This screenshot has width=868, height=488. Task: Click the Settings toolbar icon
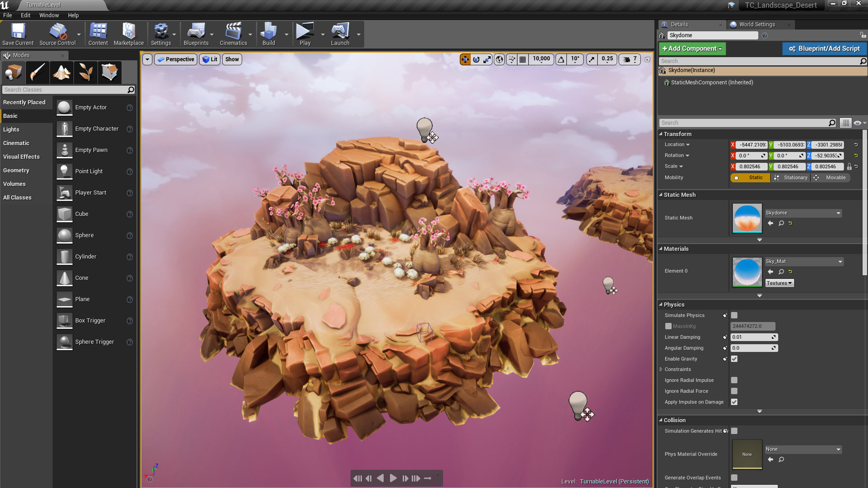point(160,34)
